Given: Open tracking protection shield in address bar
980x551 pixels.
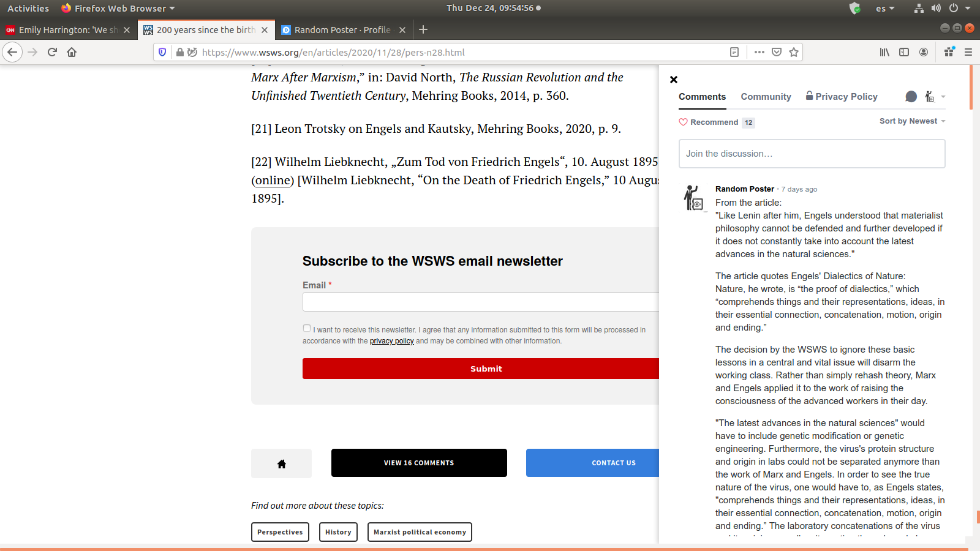Looking at the screenshot, I should point(162,52).
